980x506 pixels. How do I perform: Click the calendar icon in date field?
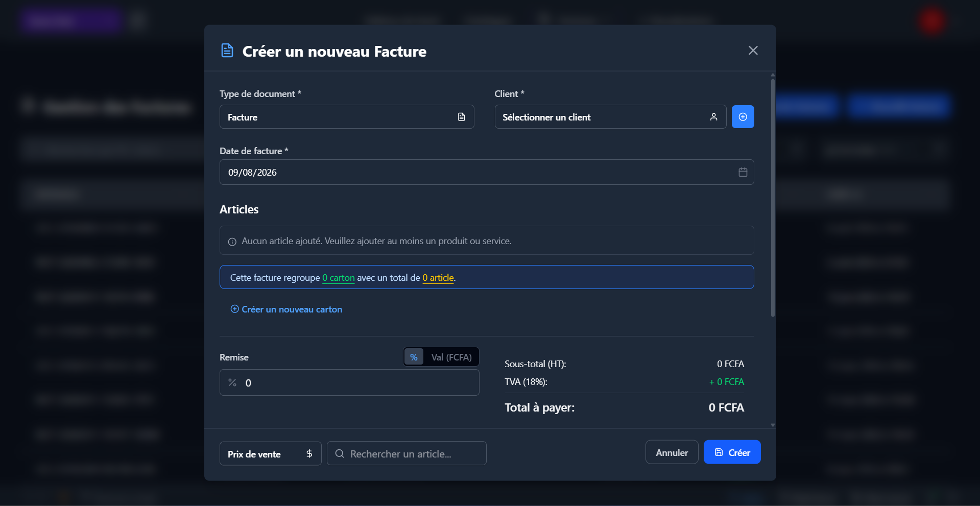click(743, 172)
